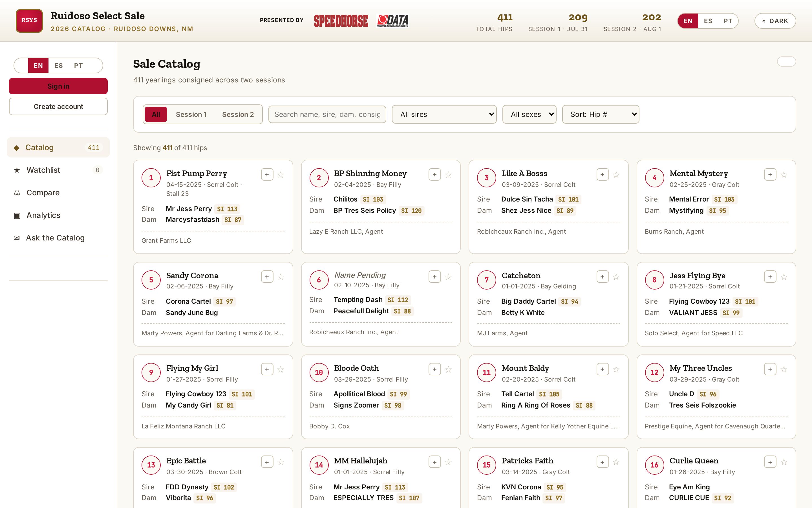Star Curlie Queen for watchlist
Image resolution: width=812 pixels, height=508 pixels.
click(784, 462)
